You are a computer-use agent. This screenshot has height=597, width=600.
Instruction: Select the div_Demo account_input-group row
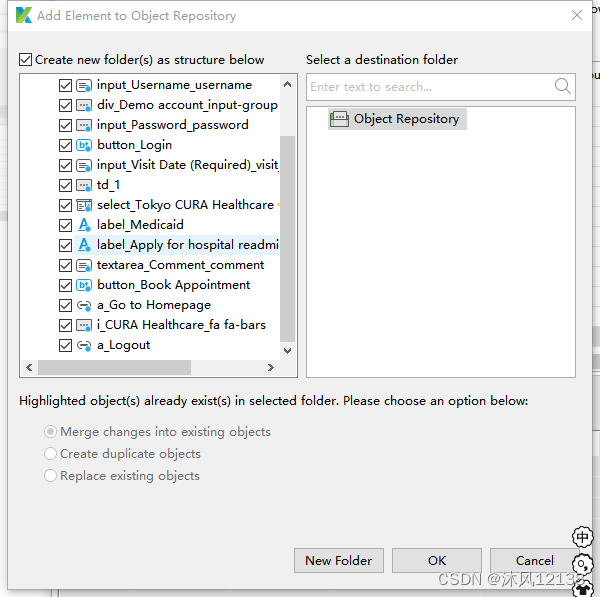(x=188, y=105)
